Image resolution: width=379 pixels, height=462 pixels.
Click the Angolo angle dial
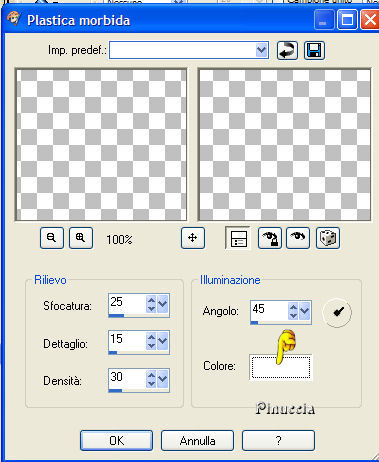337,313
